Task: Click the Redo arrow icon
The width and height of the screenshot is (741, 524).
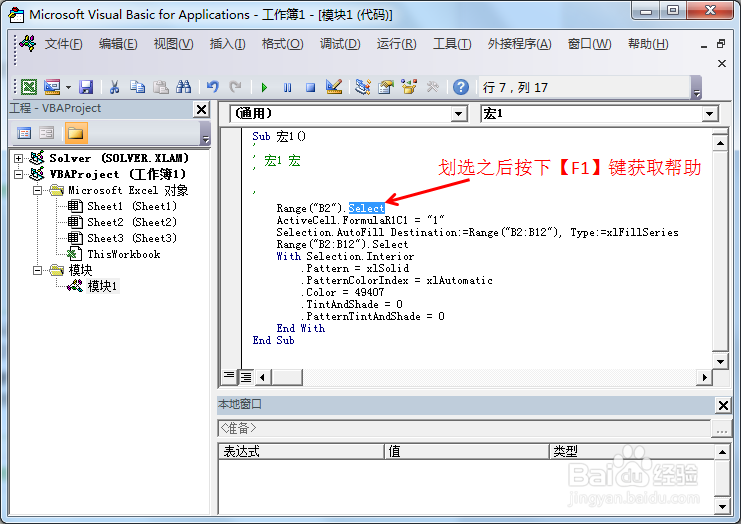Action: (235, 87)
